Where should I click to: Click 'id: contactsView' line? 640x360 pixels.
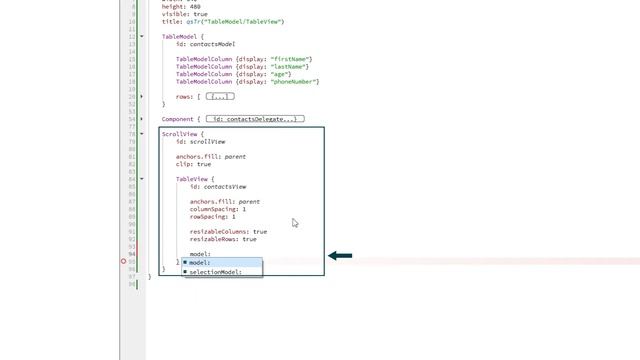218,187
